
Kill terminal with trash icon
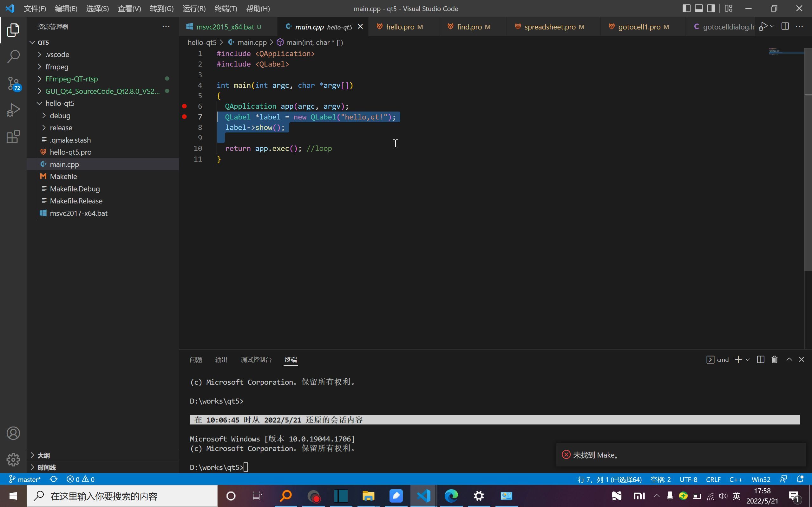click(x=775, y=359)
